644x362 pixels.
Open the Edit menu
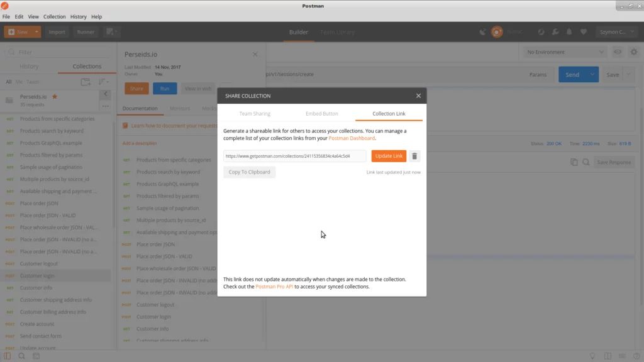point(19,17)
